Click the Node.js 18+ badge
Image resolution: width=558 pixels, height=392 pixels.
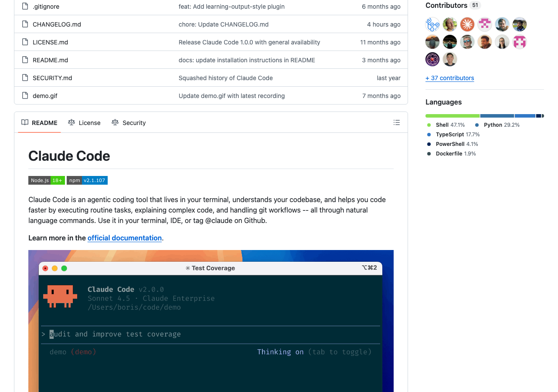[x=47, y=180]
